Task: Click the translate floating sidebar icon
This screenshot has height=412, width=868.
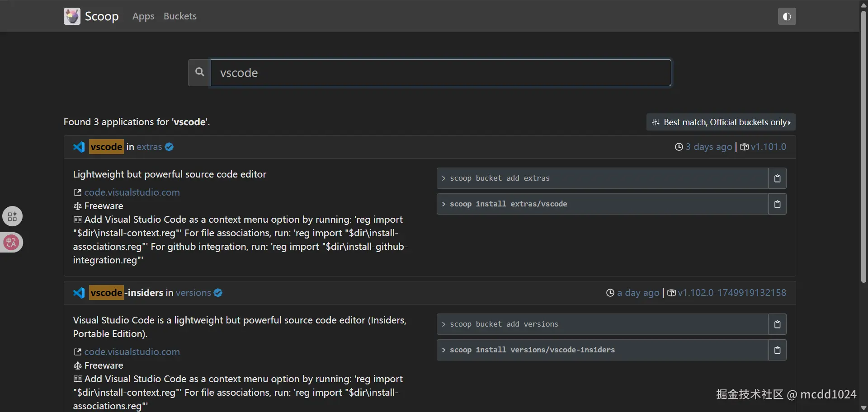Action: (x=12, y=243)
